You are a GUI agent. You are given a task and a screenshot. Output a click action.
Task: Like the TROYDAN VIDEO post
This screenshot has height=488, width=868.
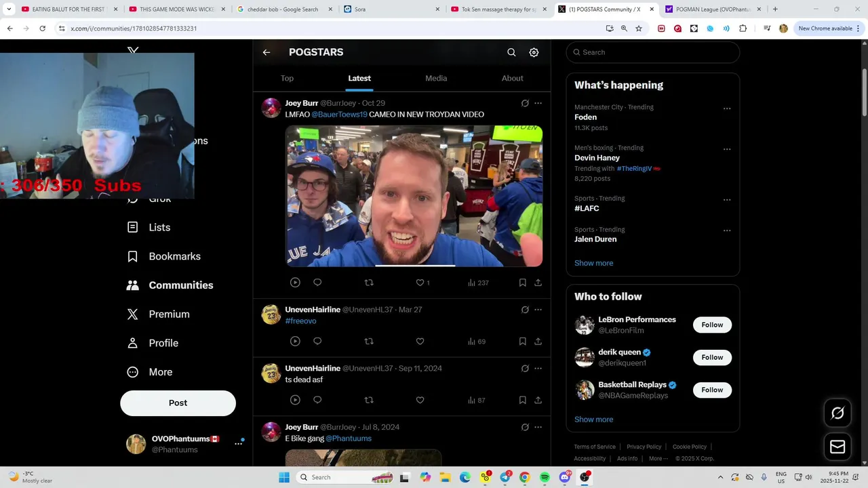point(420,283)
